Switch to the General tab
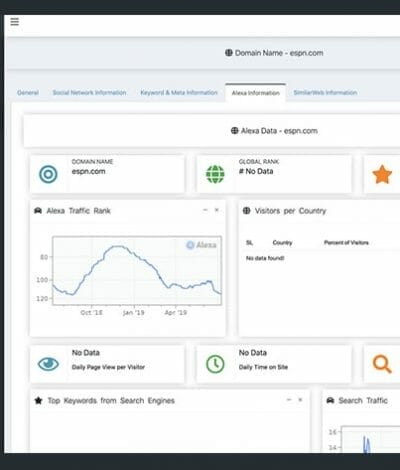 coord(28,93)
